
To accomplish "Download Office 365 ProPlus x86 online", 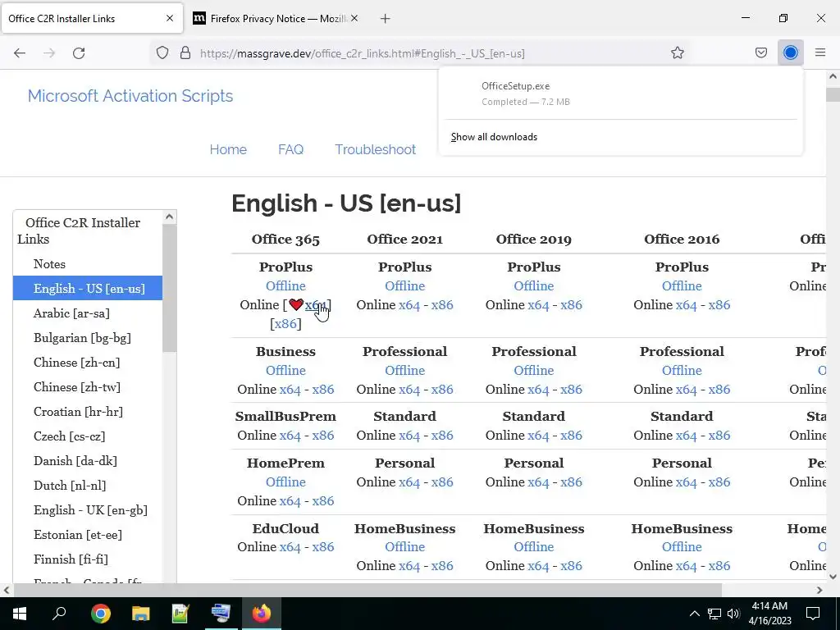I will (x=285, y=323).
